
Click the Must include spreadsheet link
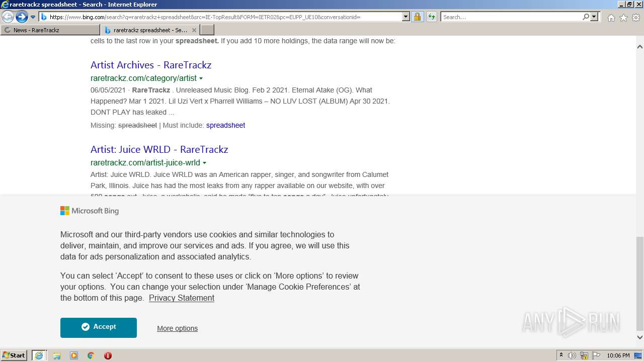click(x=225, y=125)
